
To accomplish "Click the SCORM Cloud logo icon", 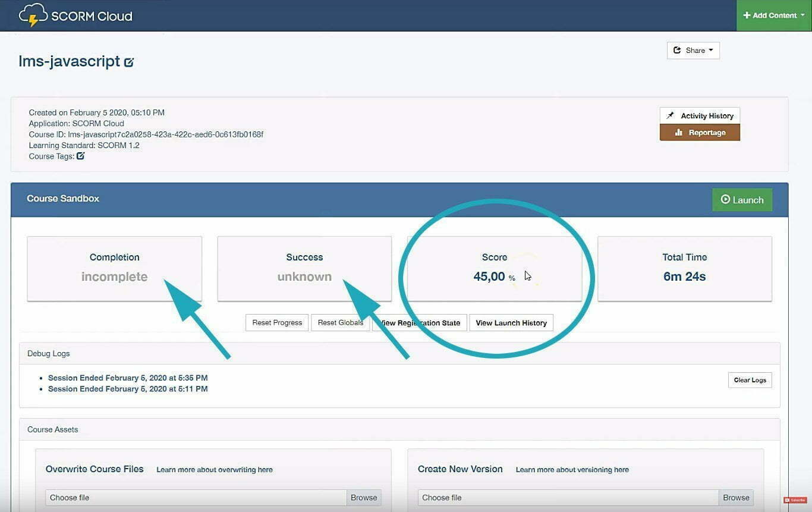I will click(x=33, y=15).
